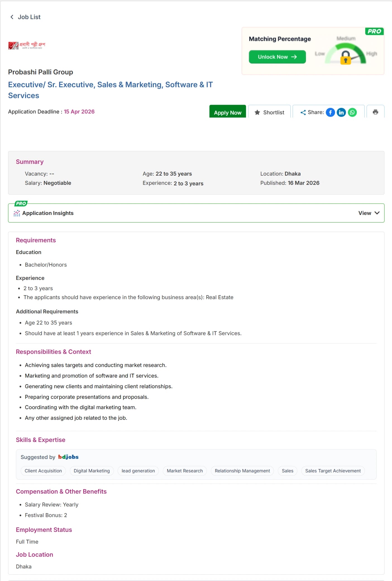Select the Sales Target Achievement tag
This screenshot has width=392, height=581.
(333, 471)
